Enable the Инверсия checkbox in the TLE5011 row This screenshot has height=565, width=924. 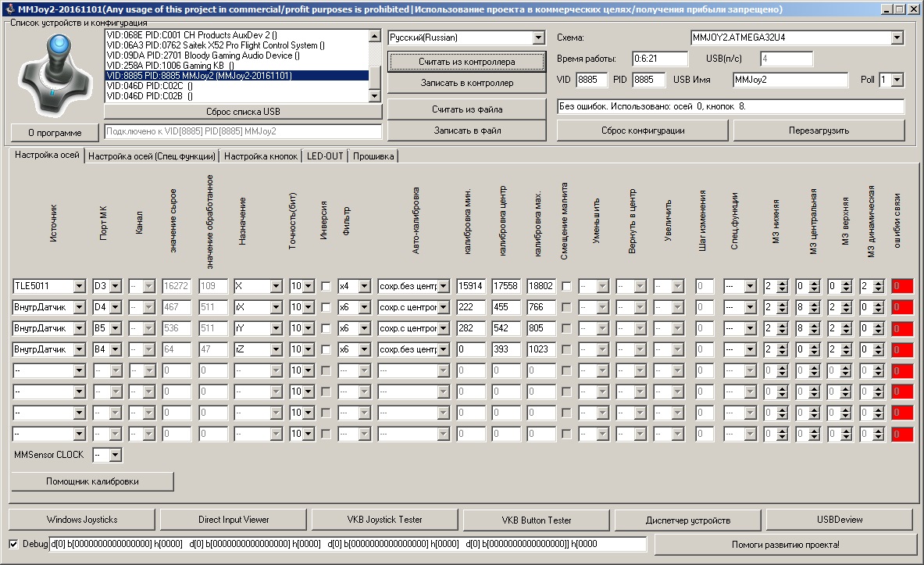[326, 286]
